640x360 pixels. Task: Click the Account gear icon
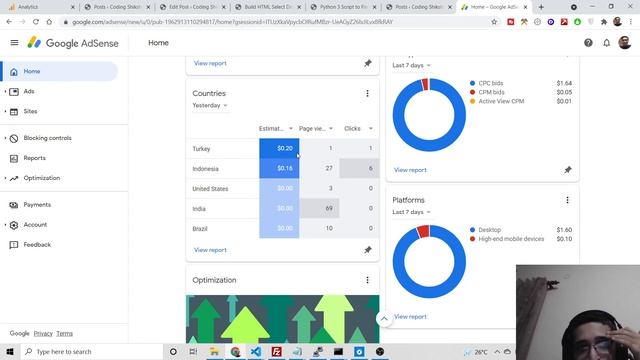point(14,225)
